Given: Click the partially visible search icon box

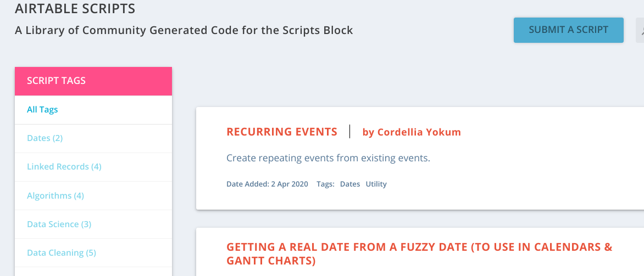Looking at the screenshot, I should click(x=640, y=30).
